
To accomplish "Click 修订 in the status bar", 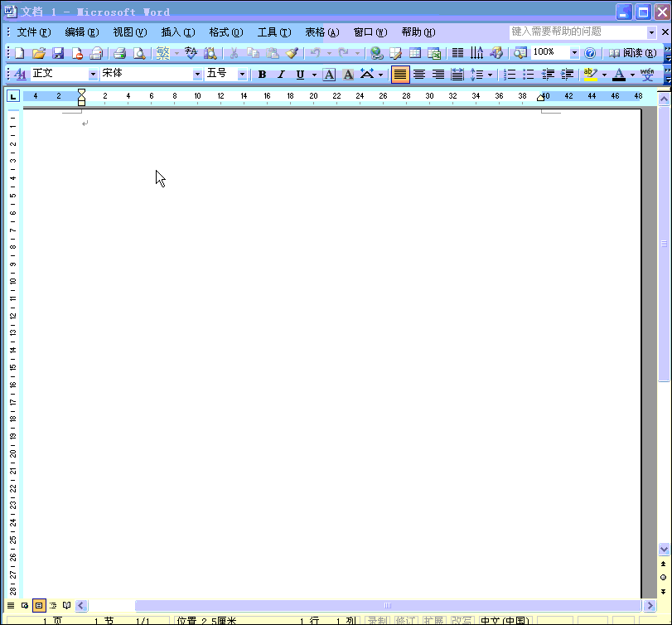I will (405, 620).
